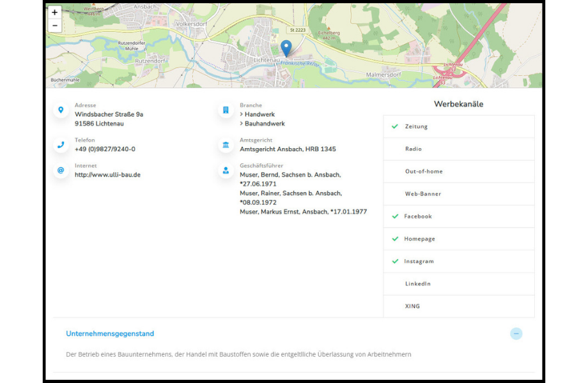Select the LinkedIn channel row
This screenshot has height=383, width=588.
click(x=459, y=284)
